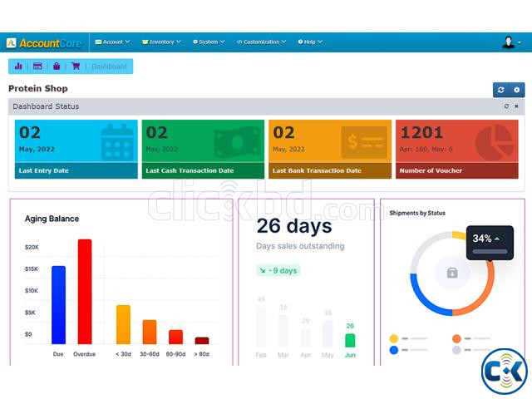
Task: Click the 60-90d bar
Action: tap(175, 337)
